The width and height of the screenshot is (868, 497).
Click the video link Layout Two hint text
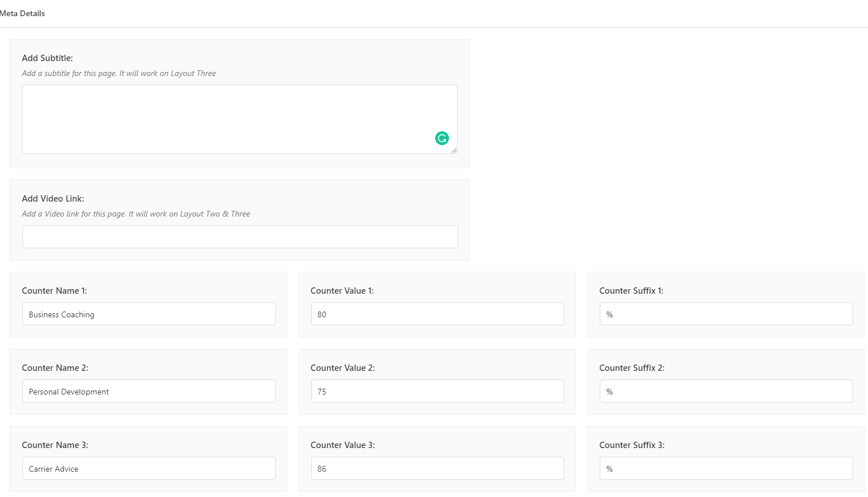coord(136,214)
